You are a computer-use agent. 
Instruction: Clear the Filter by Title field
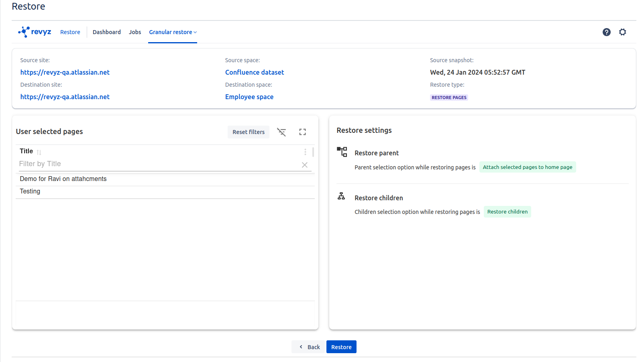pos(305,165)
